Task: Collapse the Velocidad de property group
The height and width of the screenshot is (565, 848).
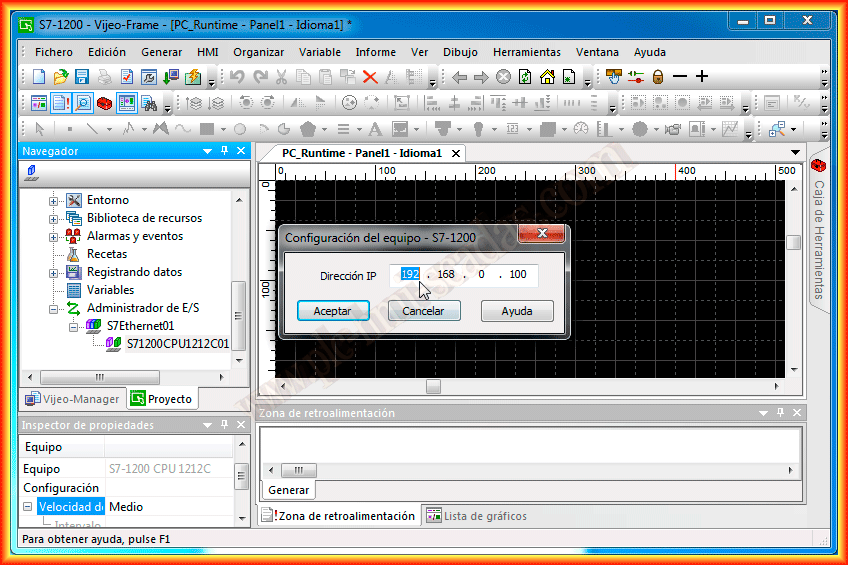Action: pyautogui.click(x=28, y=507)
